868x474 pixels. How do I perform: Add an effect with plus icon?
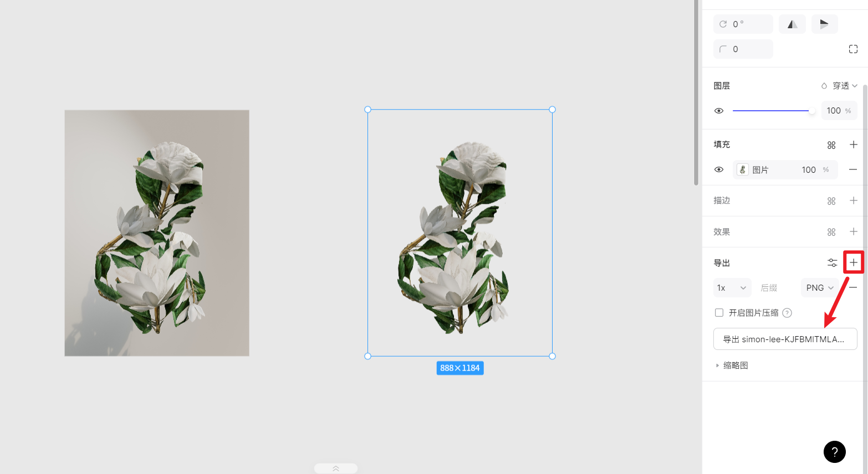click(854, 231)
